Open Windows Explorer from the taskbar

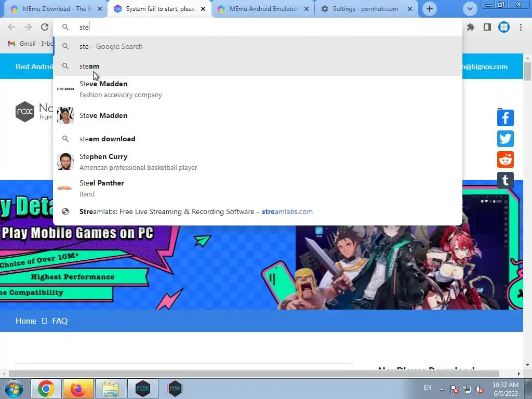pyautogui.click(x=111, y=389)
